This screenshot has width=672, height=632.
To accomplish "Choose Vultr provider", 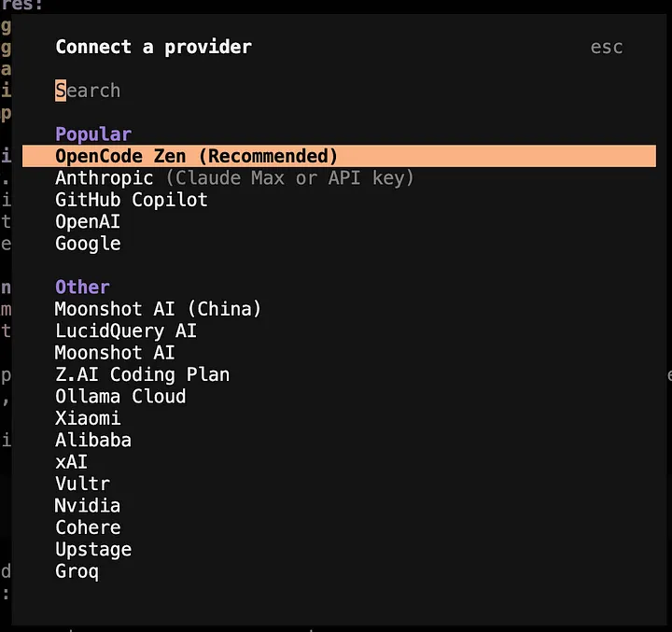I will pyautogui.click(x=82, y=484).
